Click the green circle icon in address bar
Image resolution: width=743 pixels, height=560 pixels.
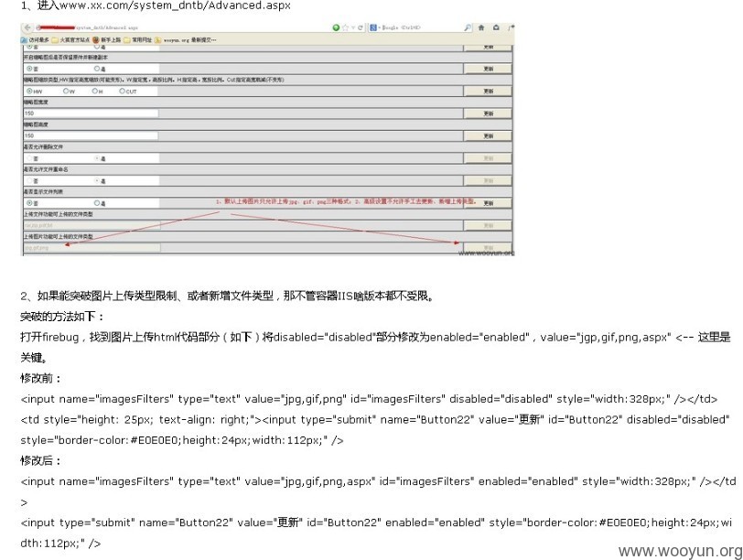coord(336,28)
